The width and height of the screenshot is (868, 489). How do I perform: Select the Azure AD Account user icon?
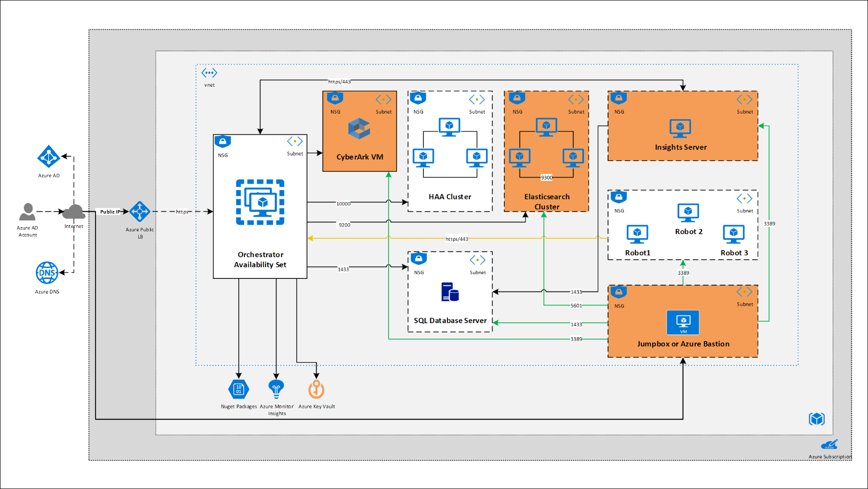coord(27,212)
